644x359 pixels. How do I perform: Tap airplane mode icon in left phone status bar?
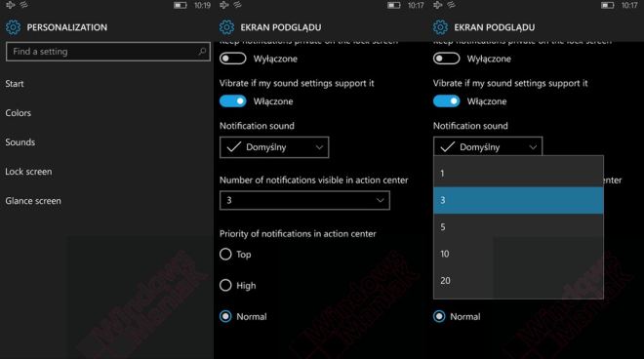tap(11, 5)
